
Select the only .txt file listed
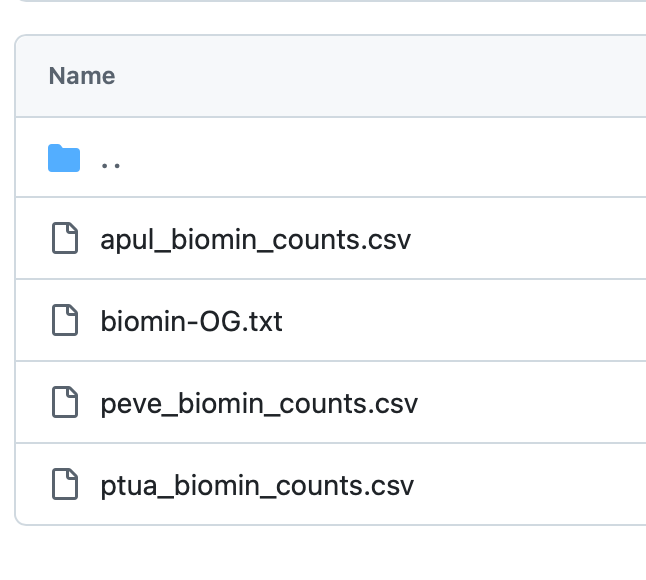pos(191,322)
